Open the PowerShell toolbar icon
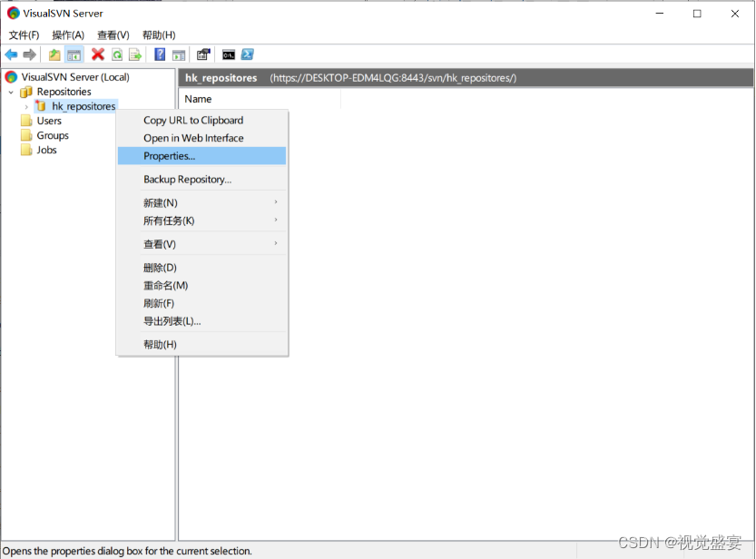The width and height of the screenshot is (756, 559). [248, 55]
